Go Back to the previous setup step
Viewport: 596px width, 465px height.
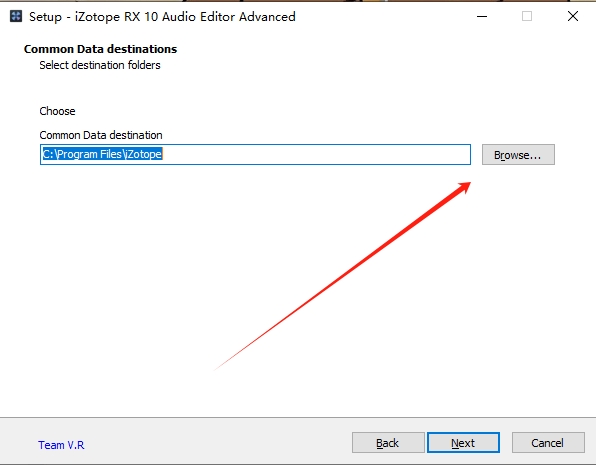[x=388, y=443]
